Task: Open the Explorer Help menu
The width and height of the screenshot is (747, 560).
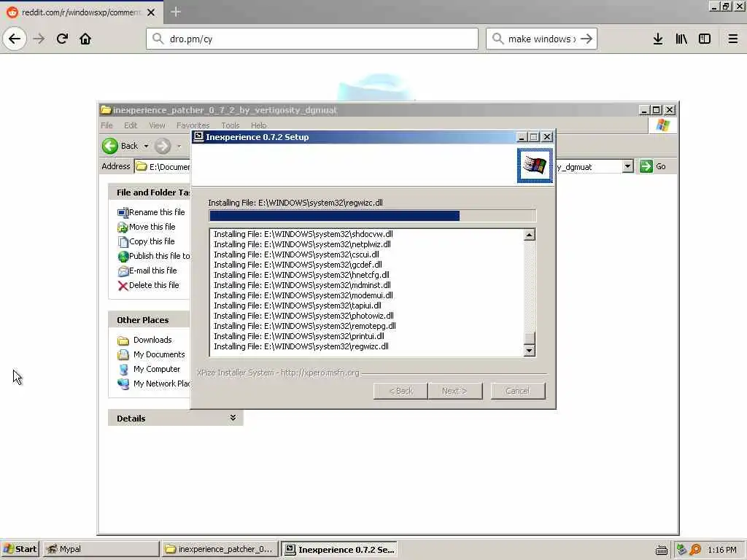Action: click(x=259, y=125)
